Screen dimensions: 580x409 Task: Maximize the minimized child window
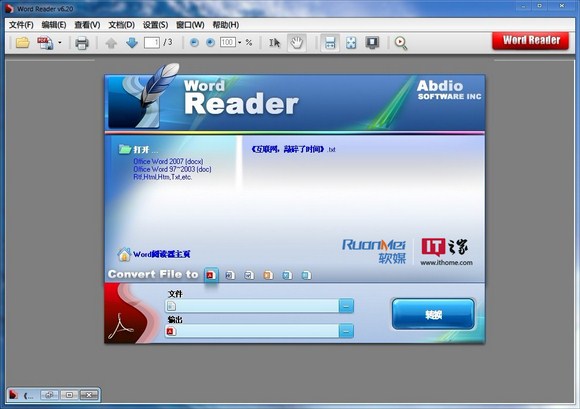69,395
